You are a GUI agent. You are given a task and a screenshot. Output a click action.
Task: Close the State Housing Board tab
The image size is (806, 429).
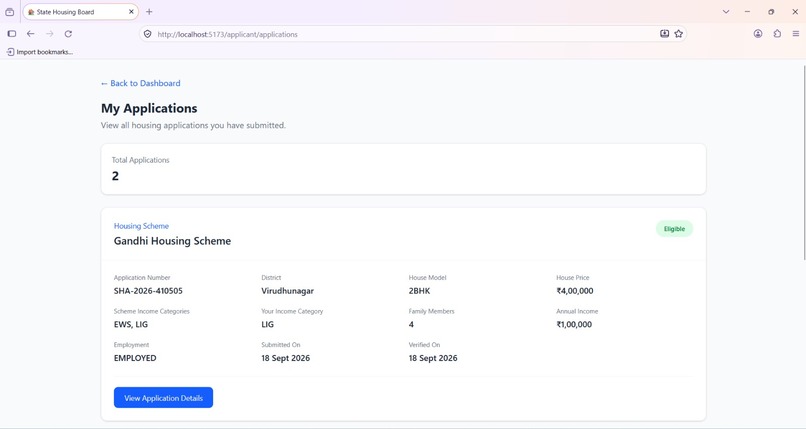[131, 12]
